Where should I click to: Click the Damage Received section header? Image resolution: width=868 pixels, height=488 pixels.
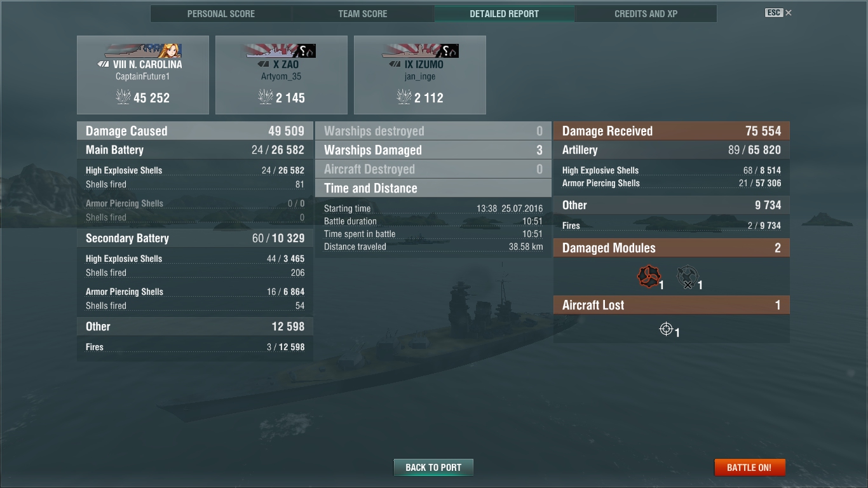pos(672,131)
